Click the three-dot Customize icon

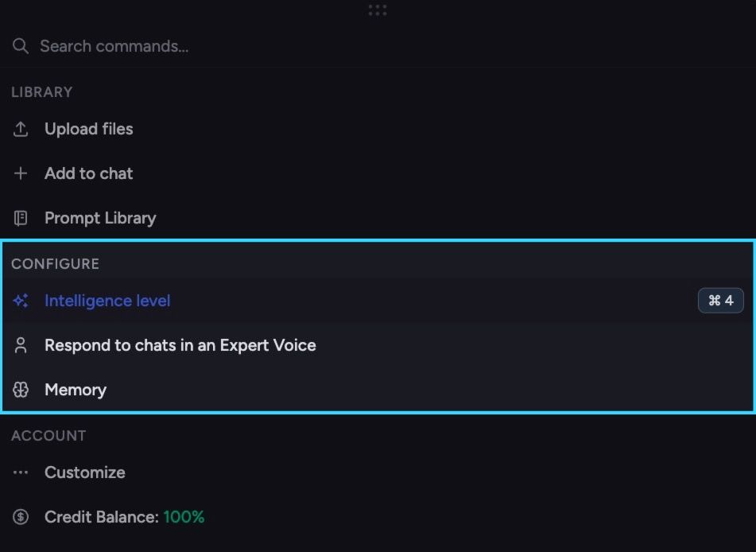20,472
